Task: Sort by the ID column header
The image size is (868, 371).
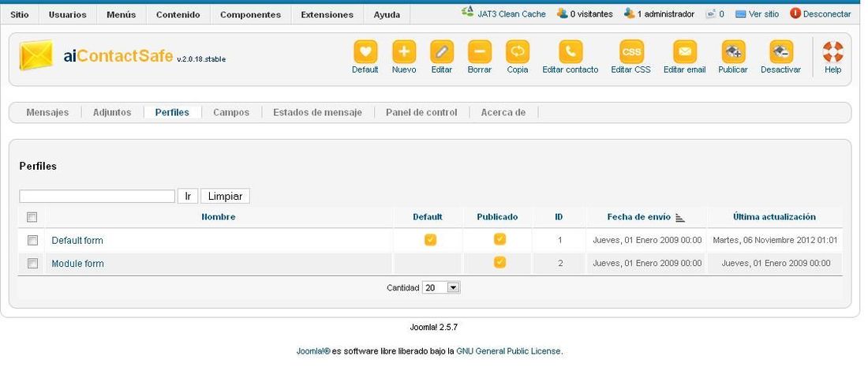Action: pyautogui.click(x=559, y=217)
